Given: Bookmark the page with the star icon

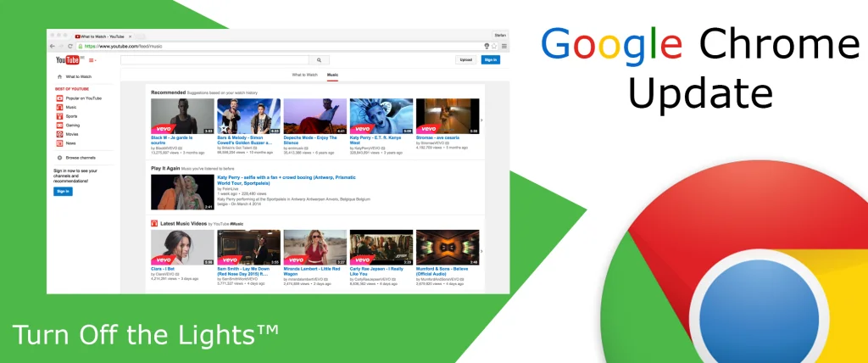Looking at the screenshot, I should click(x=494, y=46).
